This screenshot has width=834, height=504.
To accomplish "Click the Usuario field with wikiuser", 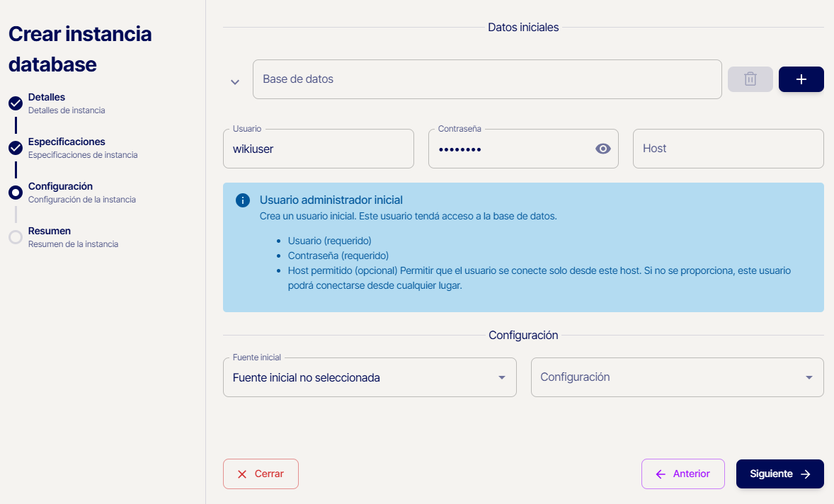I will (318, 149).
